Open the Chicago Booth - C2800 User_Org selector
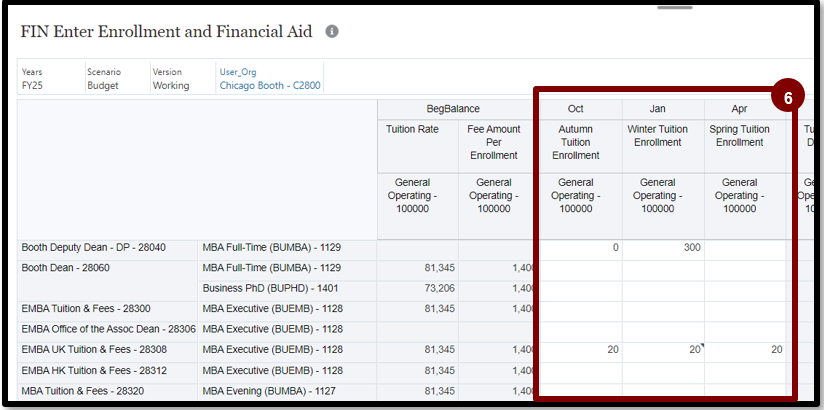Screen dimensions: 824x410 pyautogui.click(x=269, y=86)
